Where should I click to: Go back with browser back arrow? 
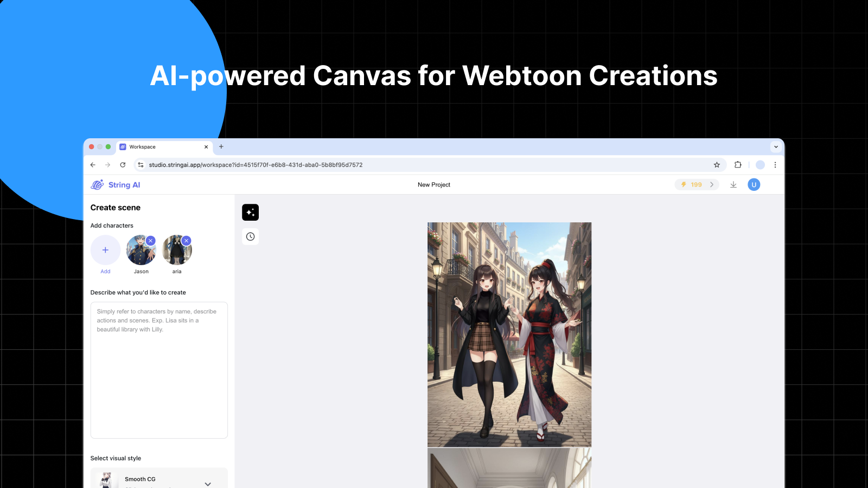click(93, 165)
